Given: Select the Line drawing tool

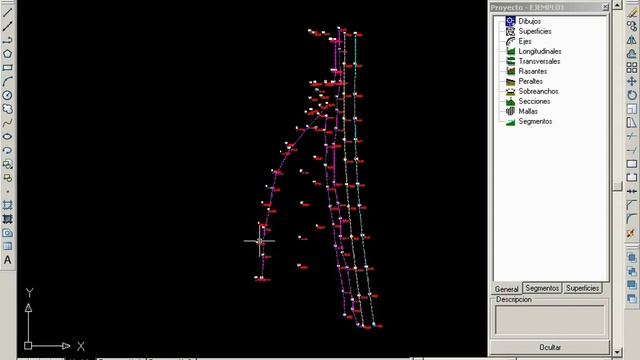Looking at the screenshot, I should pos(7,12).
